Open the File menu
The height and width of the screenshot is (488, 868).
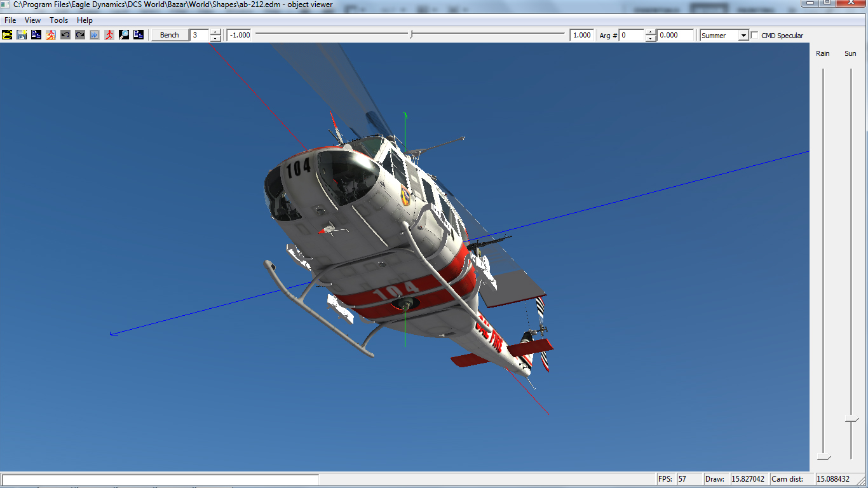tap(10, 20)
